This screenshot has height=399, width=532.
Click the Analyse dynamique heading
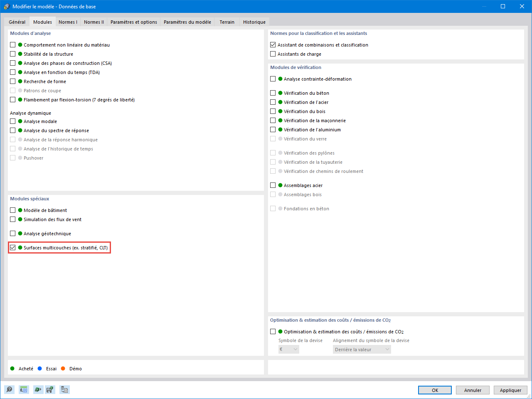pyautogui.click(x=30, y=113)
